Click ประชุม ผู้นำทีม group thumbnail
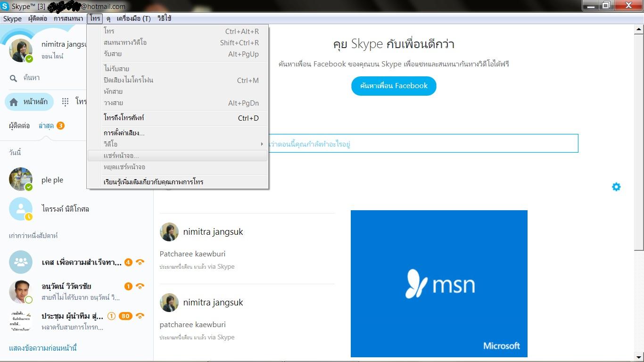Viewport: 644px width, 362px height. coord(21,321)
